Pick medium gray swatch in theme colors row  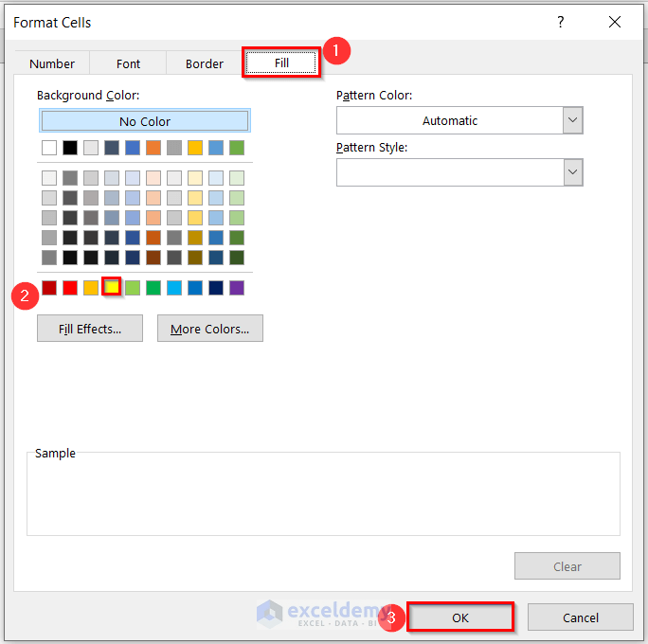(x=174, y=148)
